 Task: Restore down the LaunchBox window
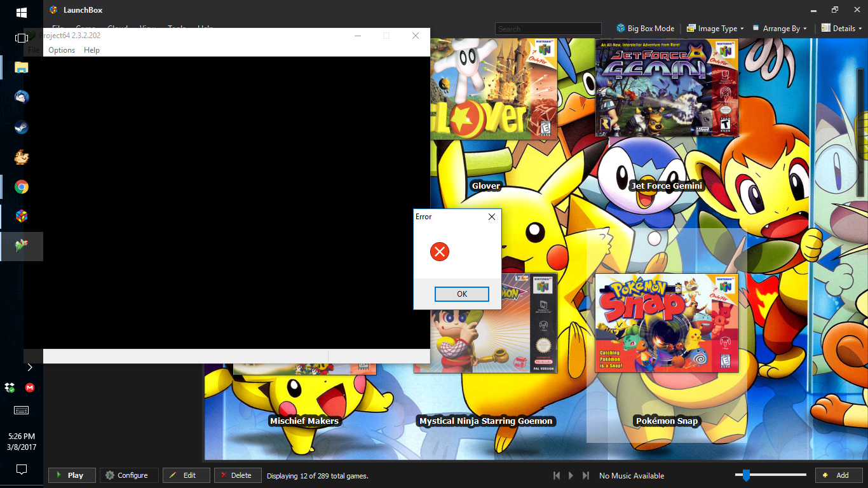point(835,10)
